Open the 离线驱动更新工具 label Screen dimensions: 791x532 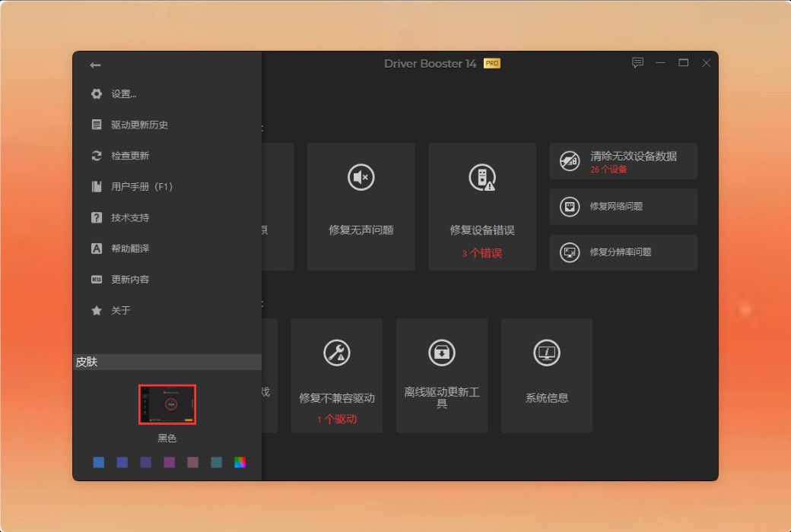[x=442, y=397]
